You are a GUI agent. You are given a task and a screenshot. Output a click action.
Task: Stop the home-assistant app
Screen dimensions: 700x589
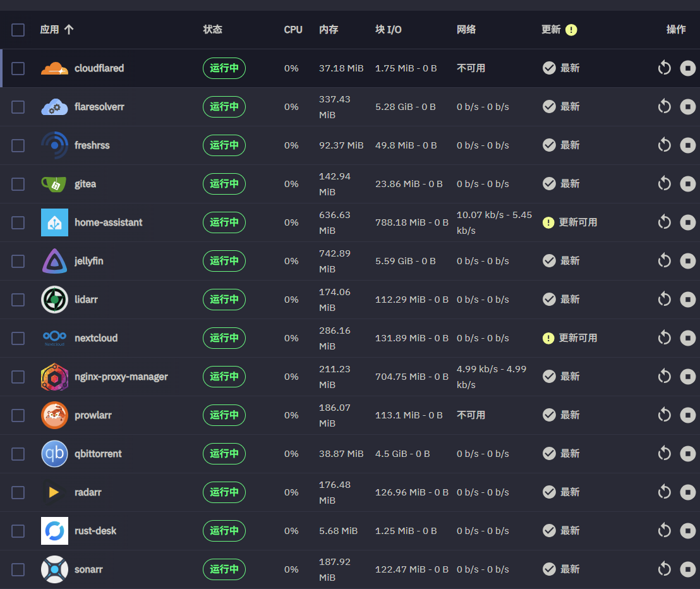(x=687, y=222)
